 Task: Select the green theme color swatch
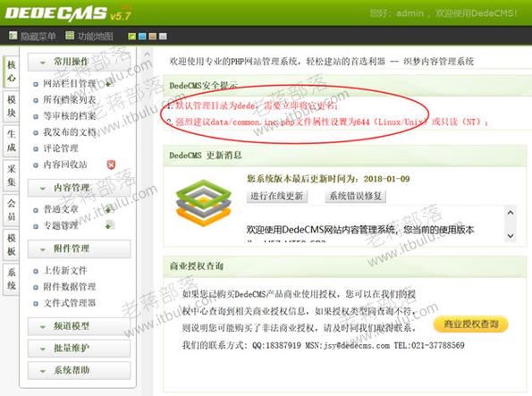tap(132, 36)
